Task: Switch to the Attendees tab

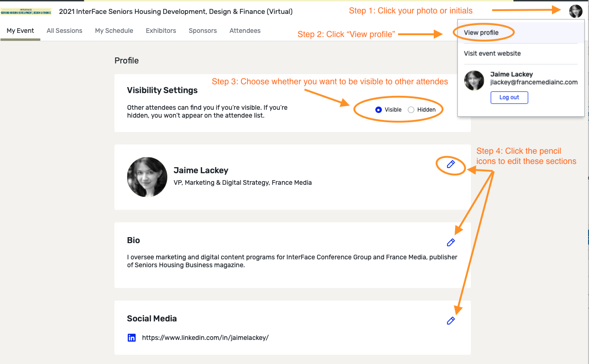Action: tap(245, 31)
